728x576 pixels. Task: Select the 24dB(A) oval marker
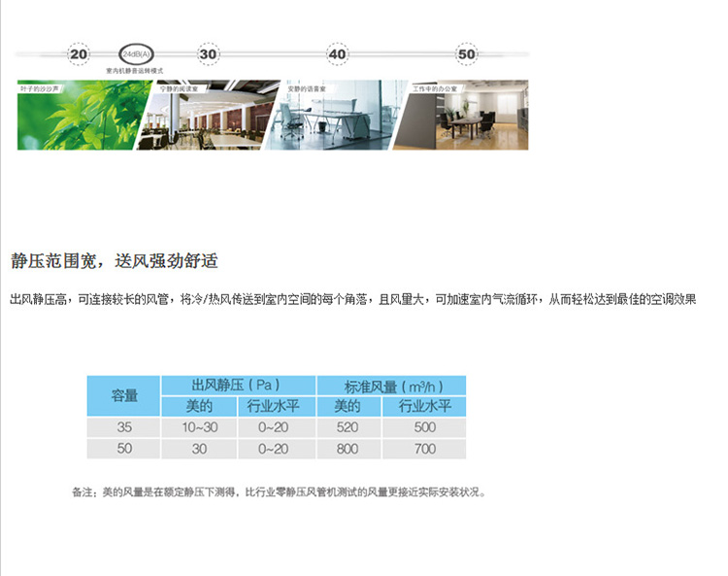pyautogui.click(x=135, y=54)
